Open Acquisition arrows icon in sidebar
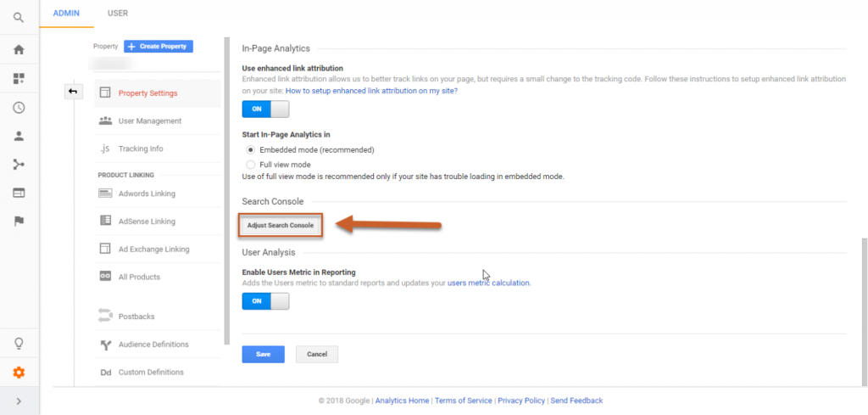 point(19,165)
